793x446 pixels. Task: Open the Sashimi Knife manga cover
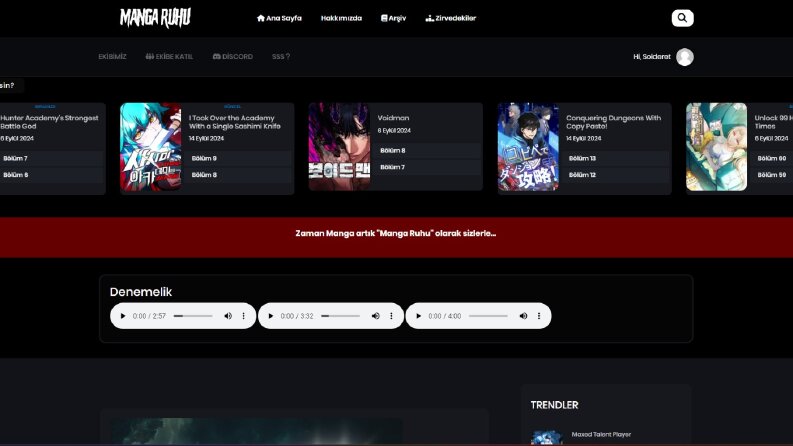151,147
